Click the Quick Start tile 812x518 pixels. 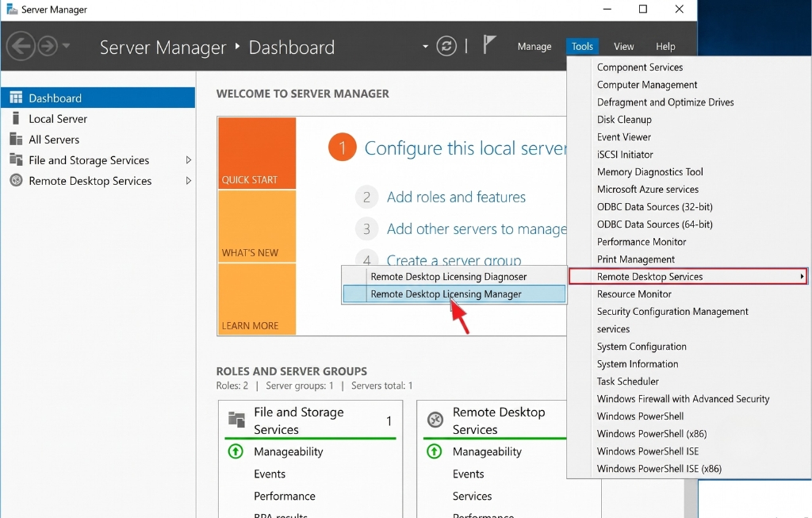257,153
